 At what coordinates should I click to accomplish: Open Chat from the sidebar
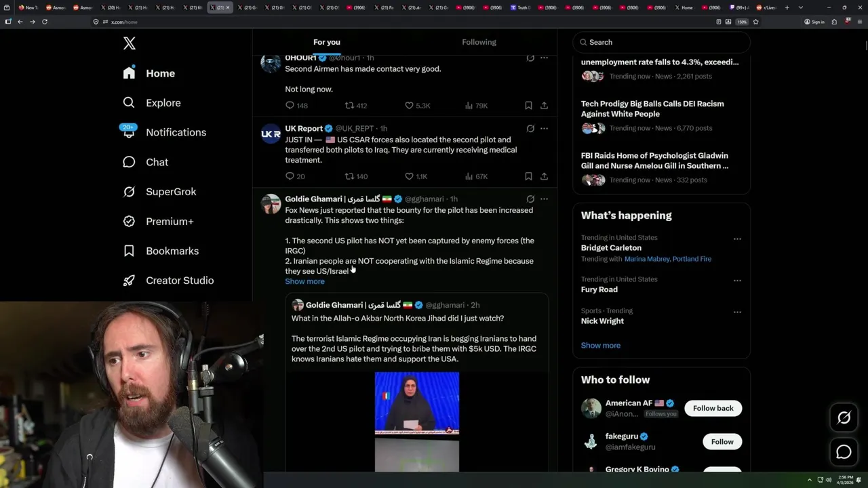pos(145,162)
